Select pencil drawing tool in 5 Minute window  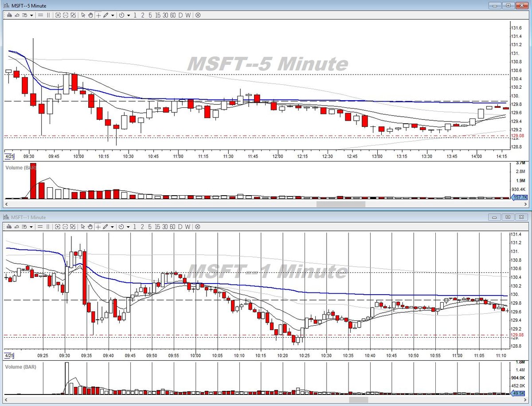coord(106,15)
